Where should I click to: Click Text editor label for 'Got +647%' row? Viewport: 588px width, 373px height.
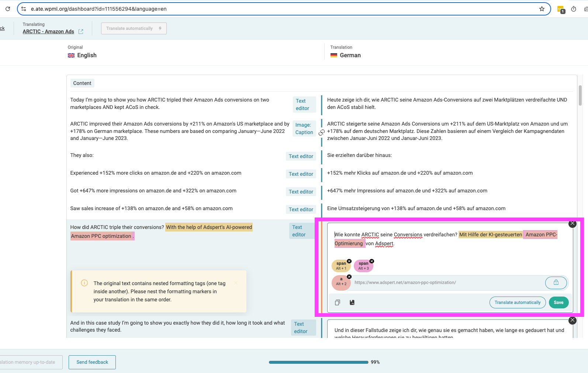(x=301, y=192)
